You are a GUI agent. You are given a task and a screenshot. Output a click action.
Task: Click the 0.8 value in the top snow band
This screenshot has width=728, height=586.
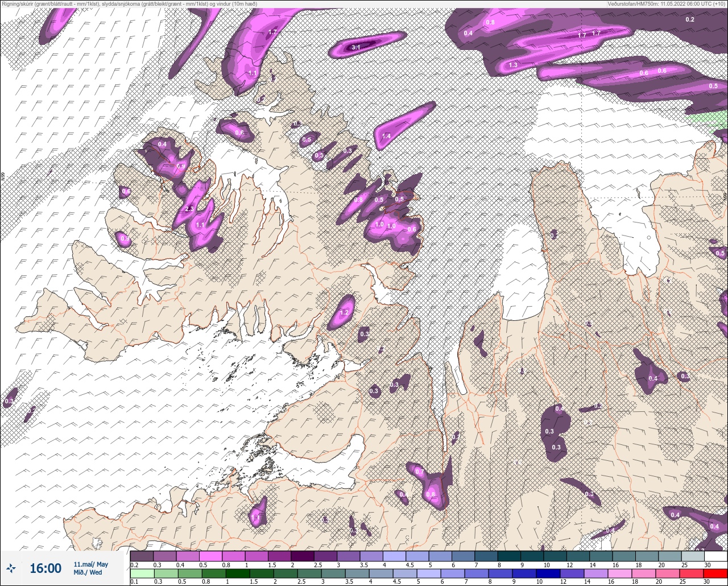(490, 23)
